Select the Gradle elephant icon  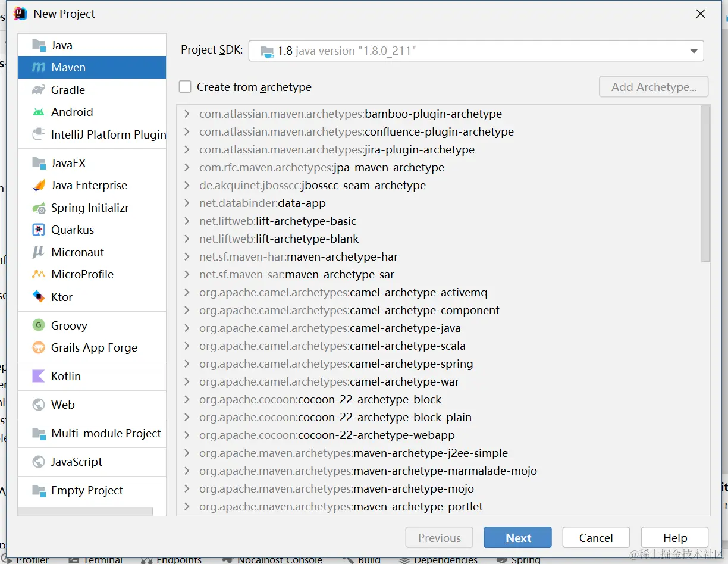pos(39,90)
